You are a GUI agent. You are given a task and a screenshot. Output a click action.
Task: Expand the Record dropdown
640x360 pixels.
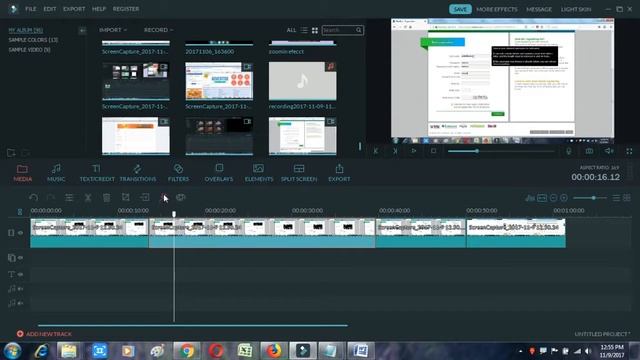[x=158, y=30]
